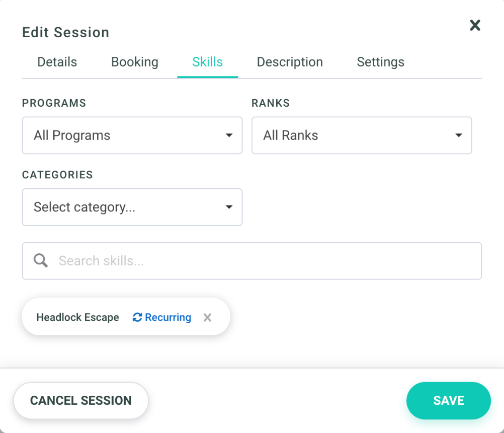Select the Skills tab
This screenshot has height=433, width=504.
click(207, 61)
